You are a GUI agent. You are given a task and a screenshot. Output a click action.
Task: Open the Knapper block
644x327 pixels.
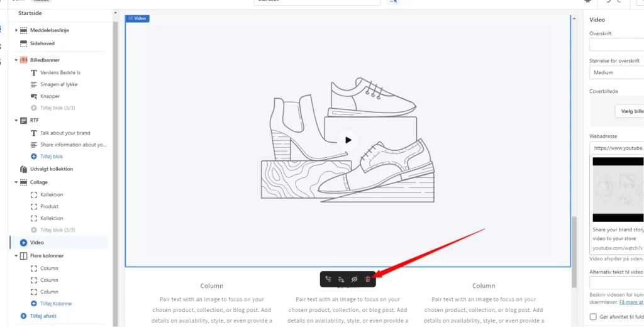point(50,96)
